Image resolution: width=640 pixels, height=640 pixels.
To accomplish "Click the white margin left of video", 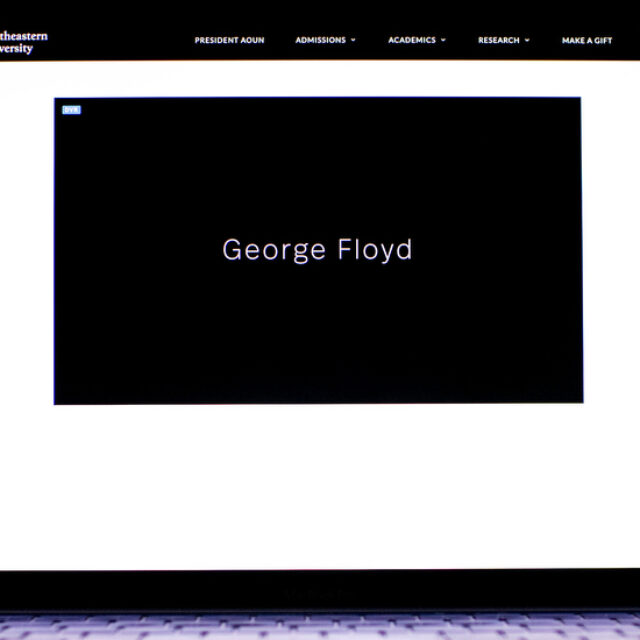I will point(27,250).
